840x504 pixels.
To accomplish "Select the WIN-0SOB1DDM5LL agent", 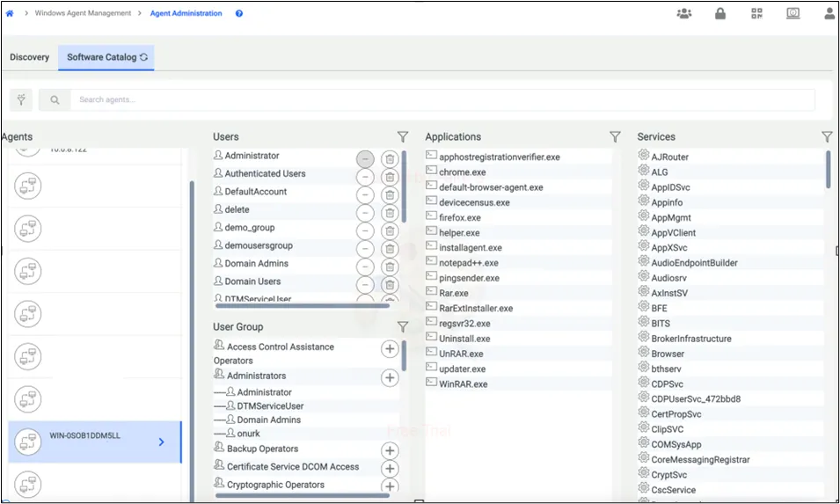I will click(x=94, y=442).
